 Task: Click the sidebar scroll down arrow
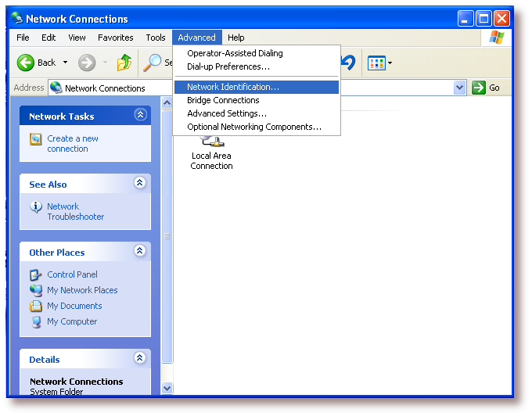pyautogui.click(x=167, y=387)
